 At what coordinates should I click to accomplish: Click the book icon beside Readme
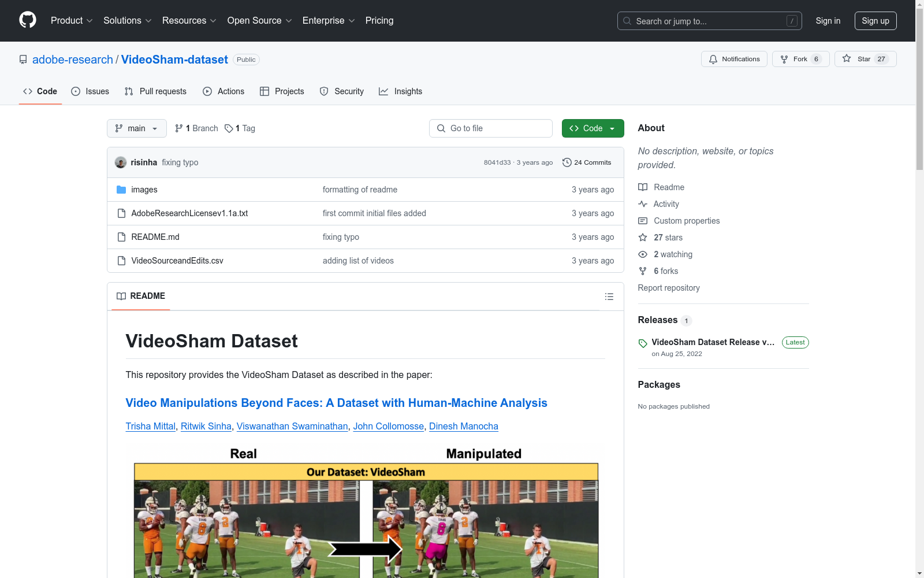(x=643, y=187)
